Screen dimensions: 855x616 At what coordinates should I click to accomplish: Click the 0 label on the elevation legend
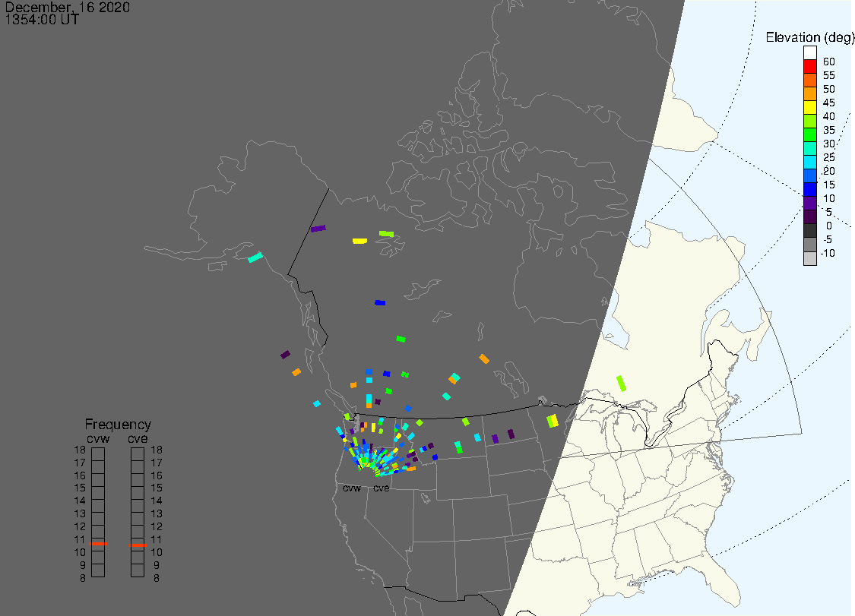click(829, 226)
